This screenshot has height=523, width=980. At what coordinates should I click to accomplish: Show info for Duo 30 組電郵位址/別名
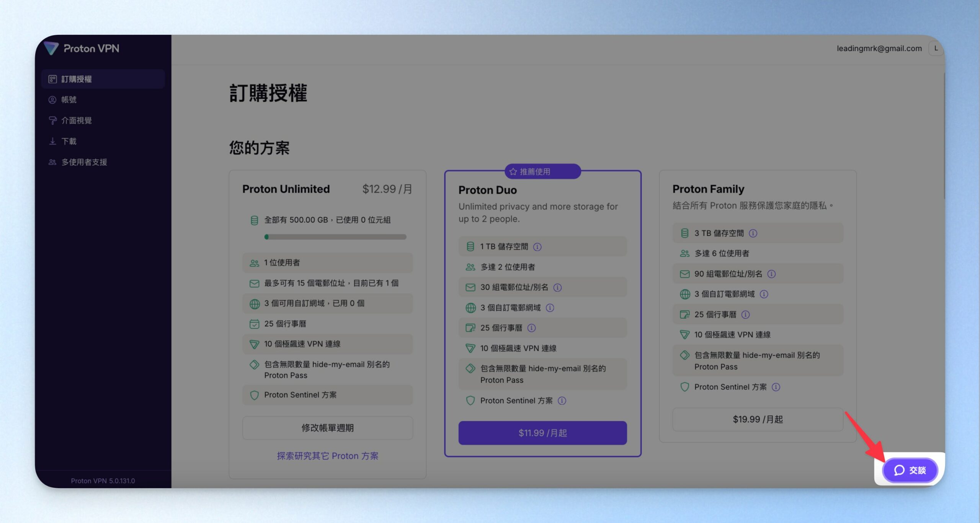[x=557, y=287]
